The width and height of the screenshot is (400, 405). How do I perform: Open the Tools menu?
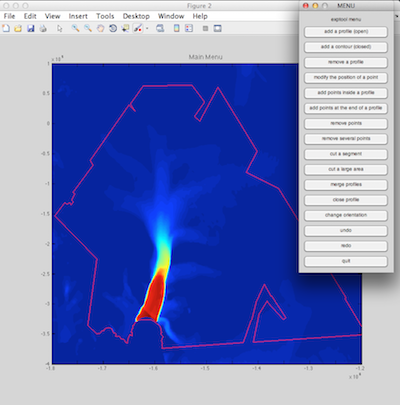(x=105, y=16)
